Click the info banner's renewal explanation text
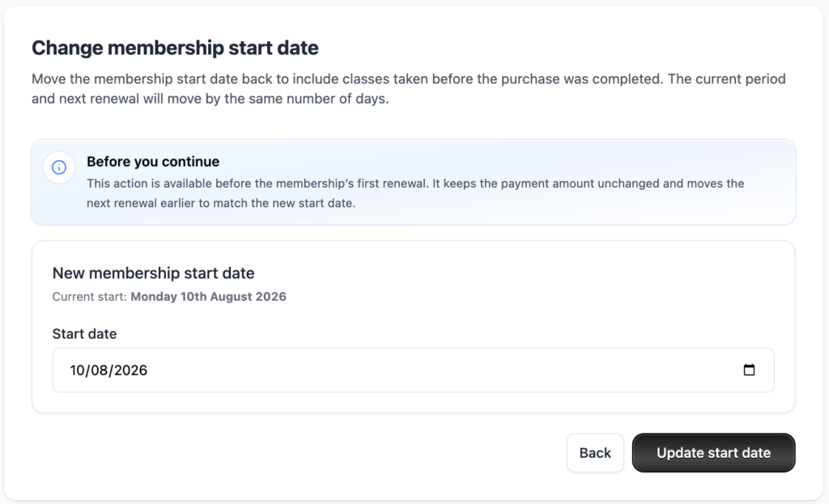This screenshot has height=504, width=829. (x=415, y=193)
